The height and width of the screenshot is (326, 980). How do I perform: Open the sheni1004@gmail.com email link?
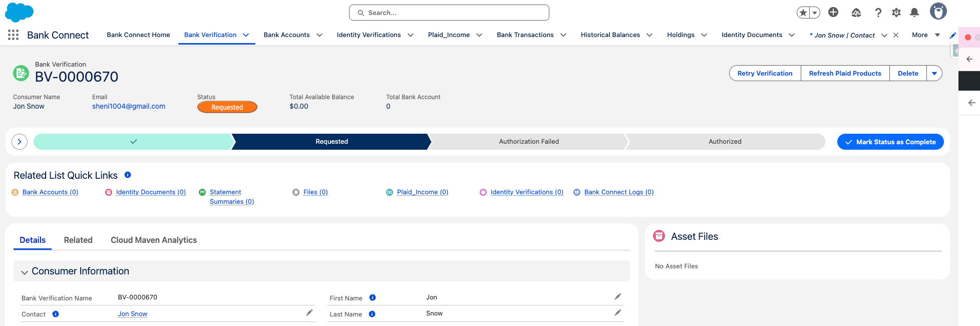[x=129, y=106]
